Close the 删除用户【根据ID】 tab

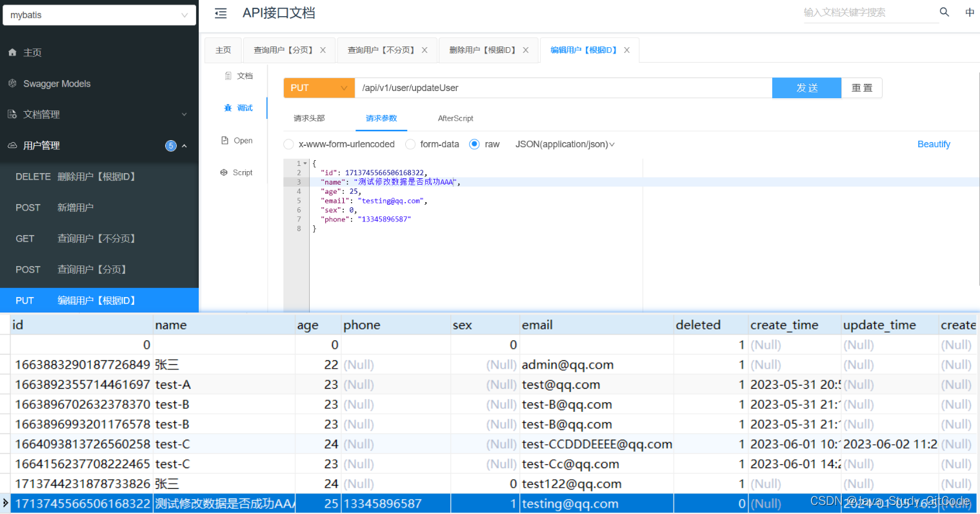(526, 50)
